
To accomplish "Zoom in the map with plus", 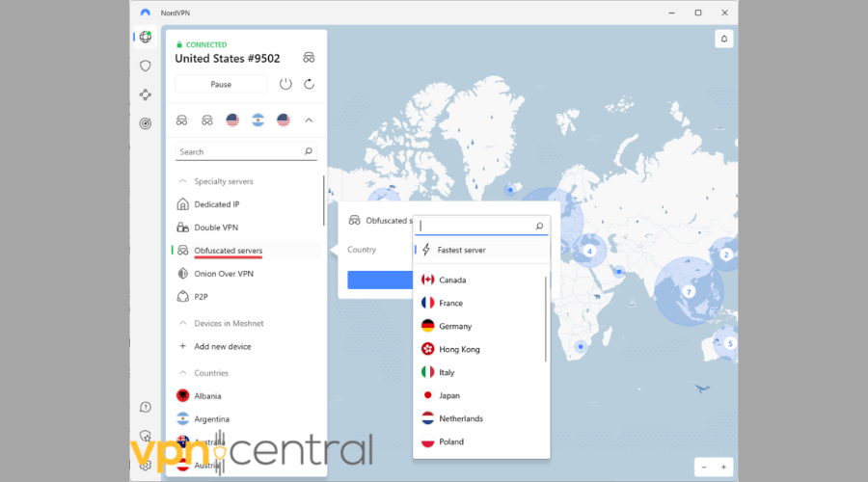I will click(723, 468).
